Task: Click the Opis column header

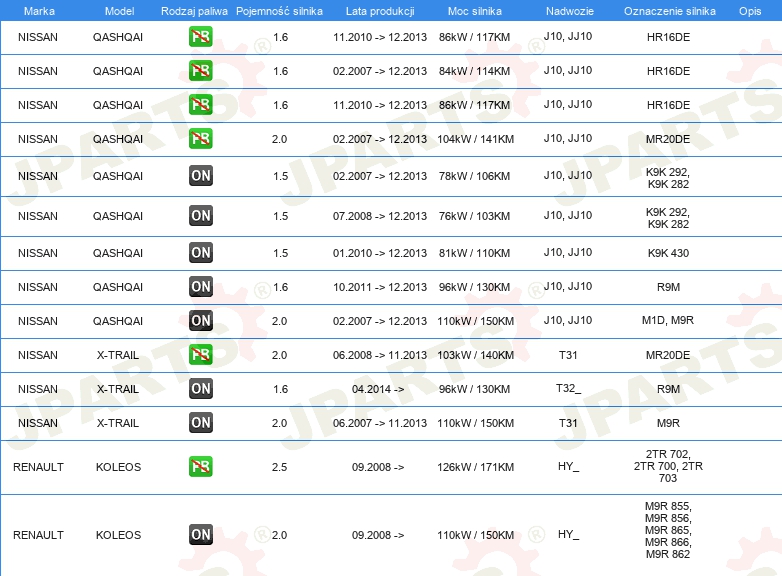Action: tap(750, 11)
